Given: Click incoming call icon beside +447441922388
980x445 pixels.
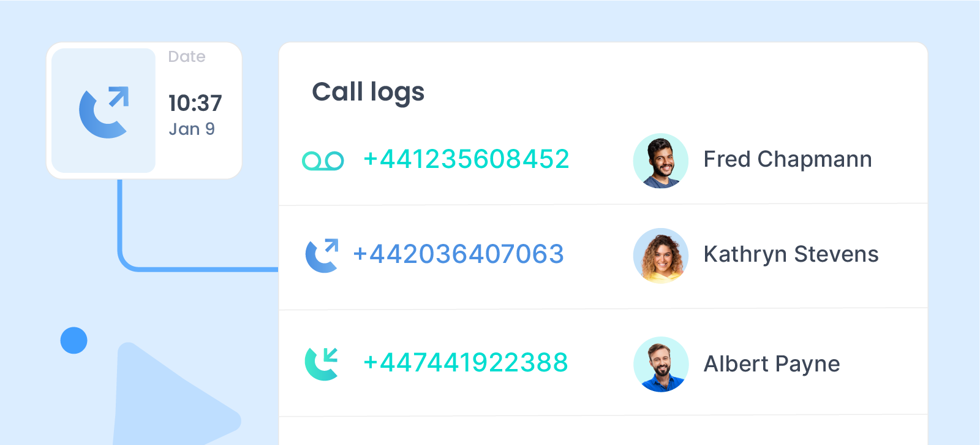Looking at the screenshot, I should (322, 363).
